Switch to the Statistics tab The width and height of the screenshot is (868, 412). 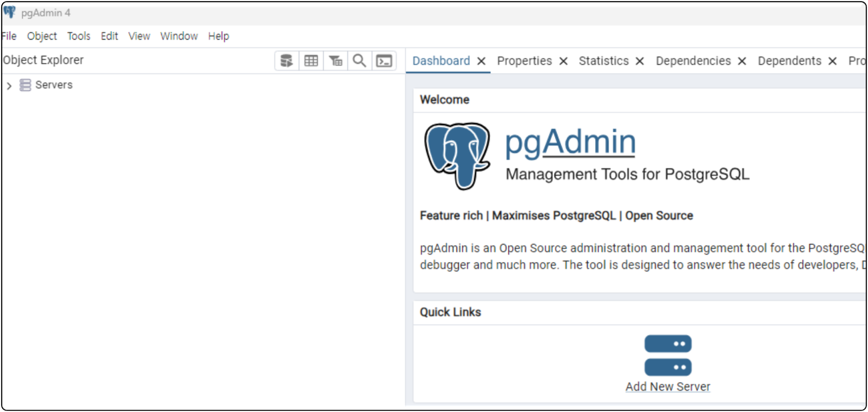pos(604,61)
